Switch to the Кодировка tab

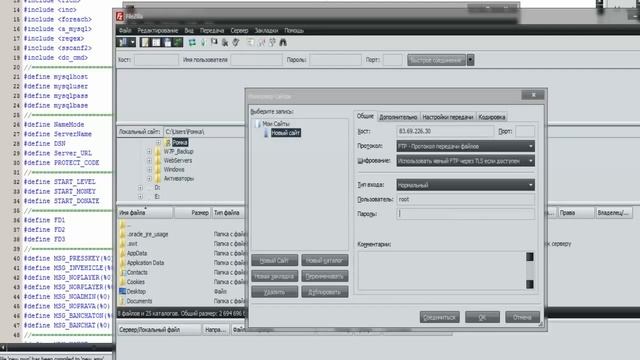(492, 117)
